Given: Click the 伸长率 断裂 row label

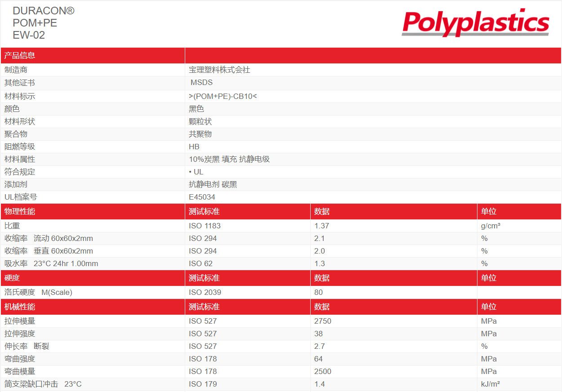Looking at the screenshot, I should (x=27, y=346).
